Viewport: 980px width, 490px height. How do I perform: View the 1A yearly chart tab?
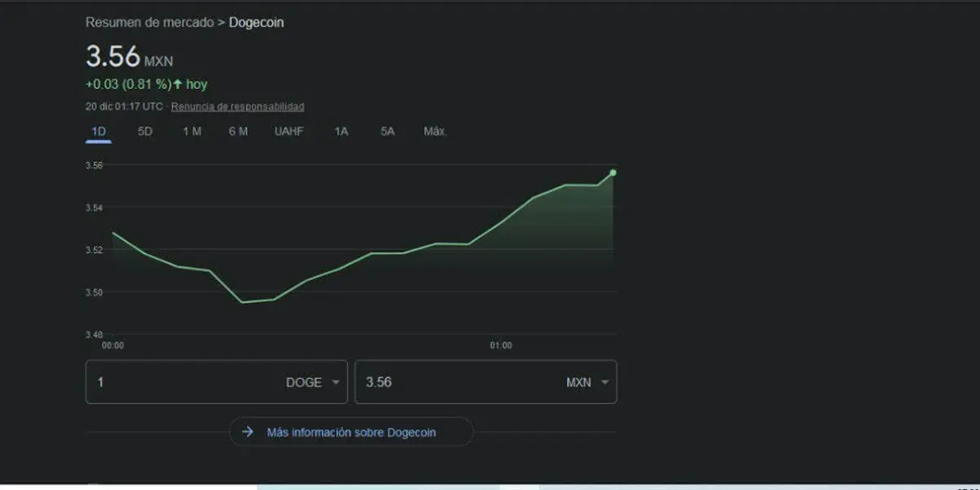coord(341,131)
